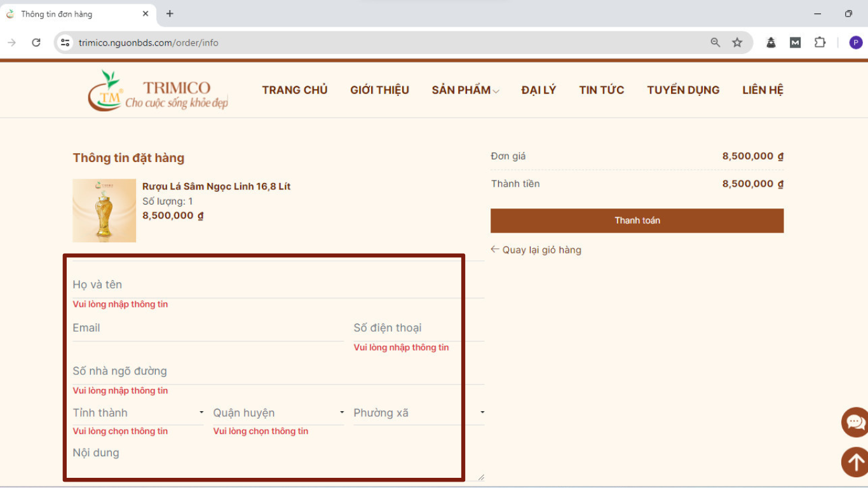Click the browser zoom magnifier icon

pyautogui.click(x=715, y=43)
